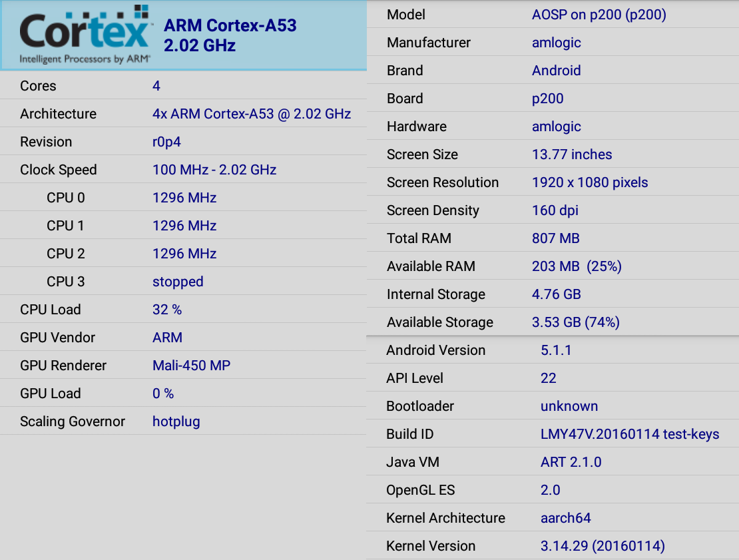The height and width of the screenshot is (560, 739).
Task: Select the GPU Vendor value 'ARM'
Action: pos(167,338)
